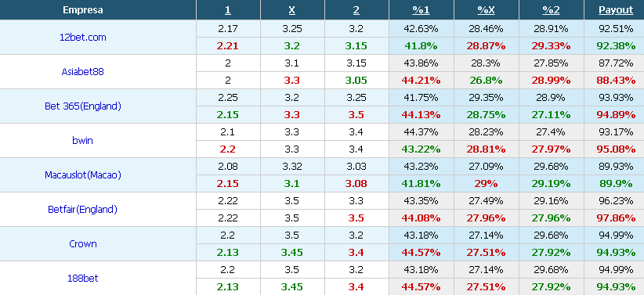Sort table by Payout column header
The image size is (644, 295).
[616, 10]
